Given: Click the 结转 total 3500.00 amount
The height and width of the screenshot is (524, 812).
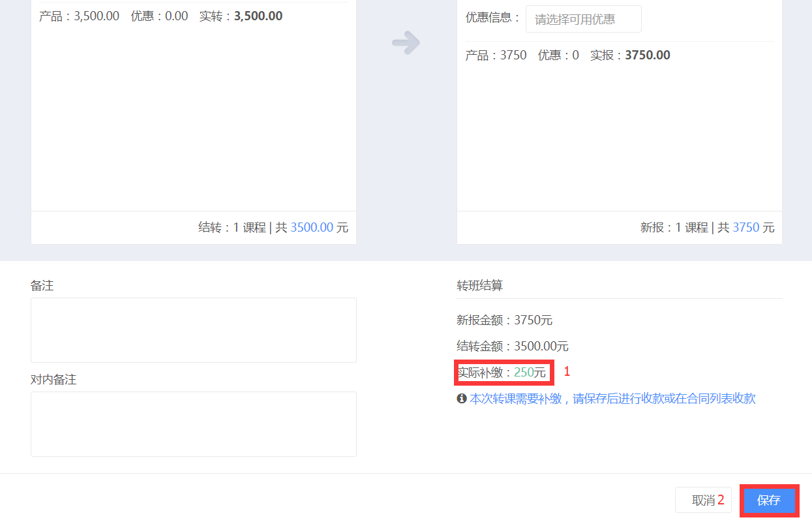Looking at the screenshot, I should coord(312,228).
